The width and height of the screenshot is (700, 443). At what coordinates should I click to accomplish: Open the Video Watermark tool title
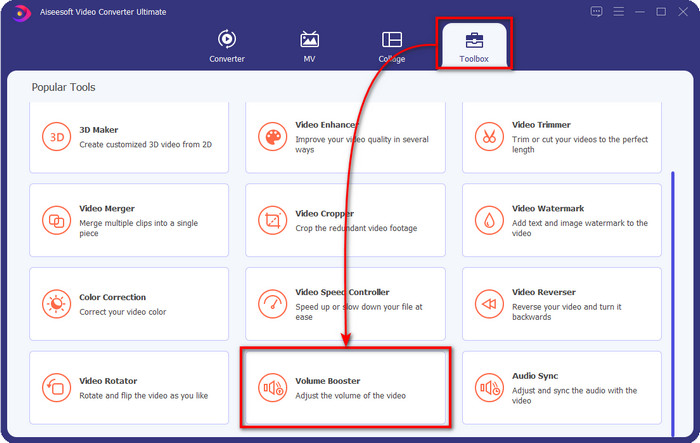548,209
